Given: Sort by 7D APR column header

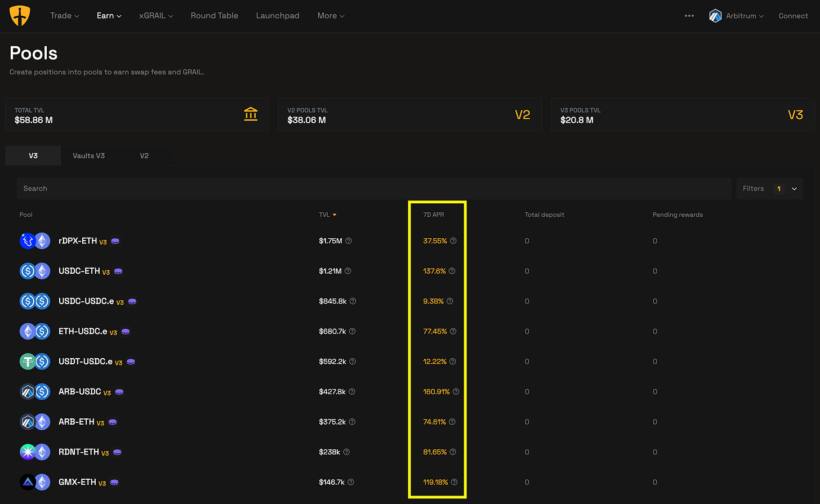Looking at the screenshot, I should click(434, 215).
